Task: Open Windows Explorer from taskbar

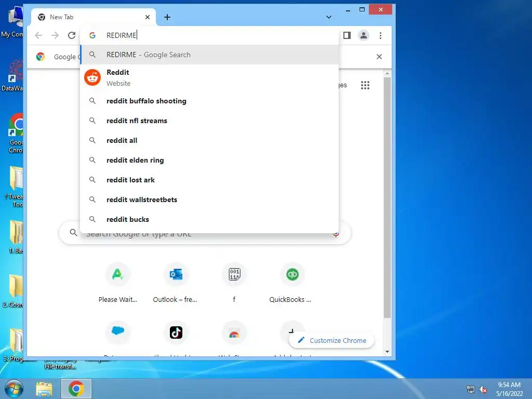Action: 44,389
